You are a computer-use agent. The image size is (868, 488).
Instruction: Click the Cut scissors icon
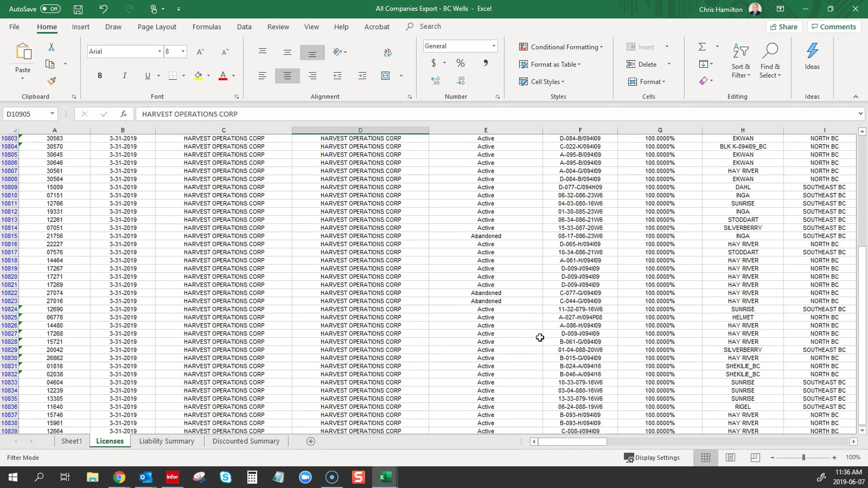pos(51,47)
